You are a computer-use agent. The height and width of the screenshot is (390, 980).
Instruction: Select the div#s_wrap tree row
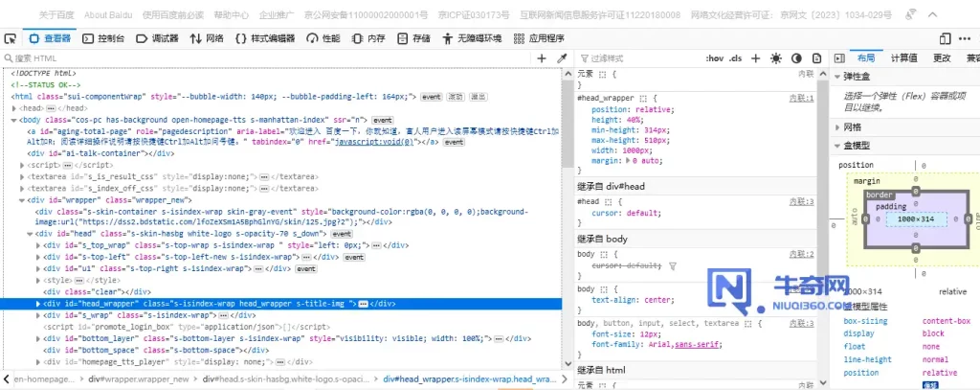pos(281,315)
